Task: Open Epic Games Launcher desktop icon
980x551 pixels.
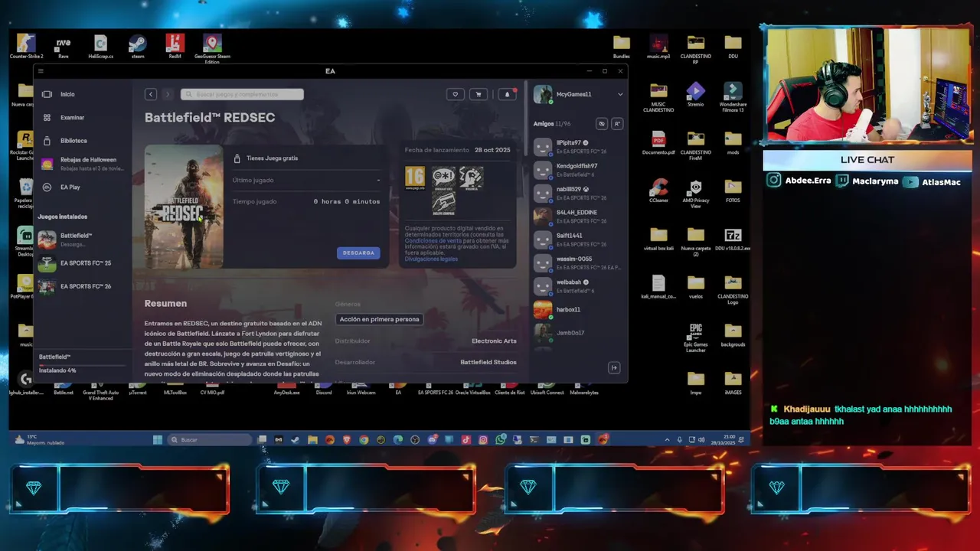Action: point(695,337)
